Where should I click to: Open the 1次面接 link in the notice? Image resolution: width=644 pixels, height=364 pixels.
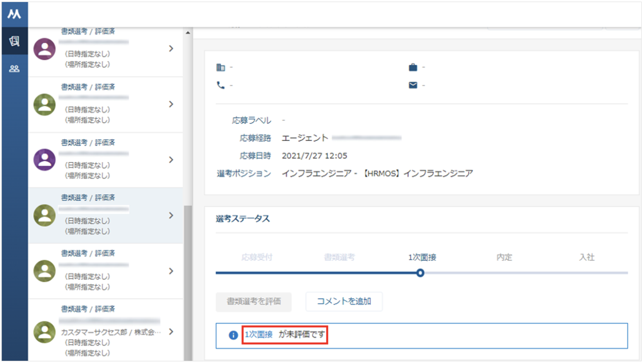pos(259,335)
